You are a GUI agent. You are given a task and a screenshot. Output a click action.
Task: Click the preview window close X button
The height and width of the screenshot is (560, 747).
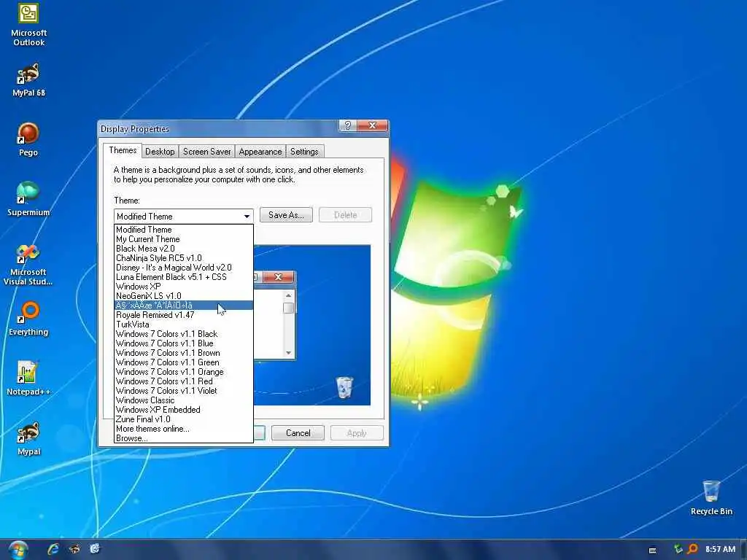[278, 276]
